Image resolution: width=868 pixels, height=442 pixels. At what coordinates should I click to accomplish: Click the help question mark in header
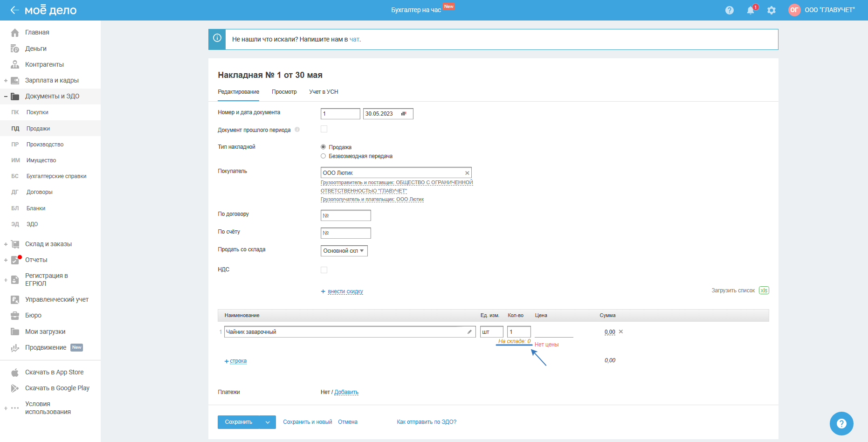[x=730, y=10]
